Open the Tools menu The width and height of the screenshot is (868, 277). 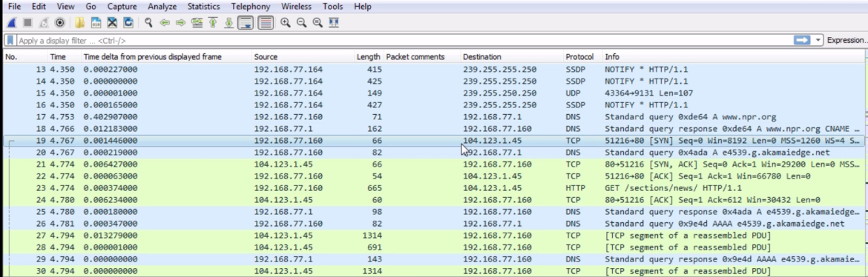332,7
